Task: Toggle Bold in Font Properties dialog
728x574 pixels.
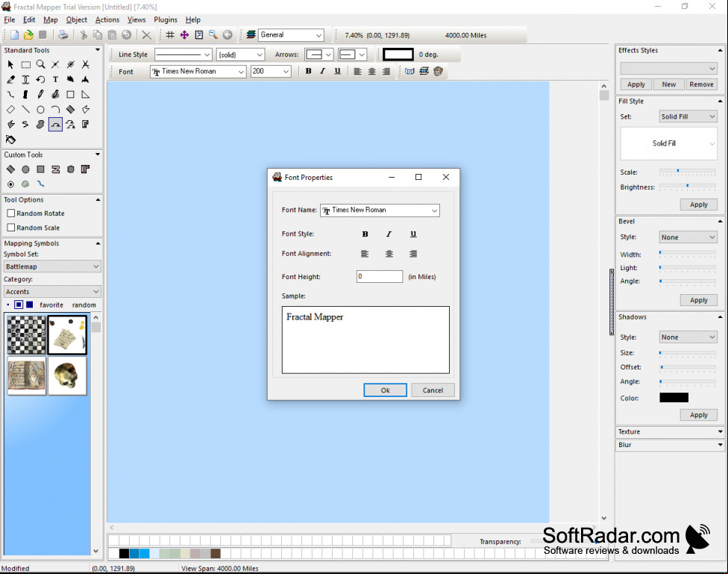Action: click(365, 234)
